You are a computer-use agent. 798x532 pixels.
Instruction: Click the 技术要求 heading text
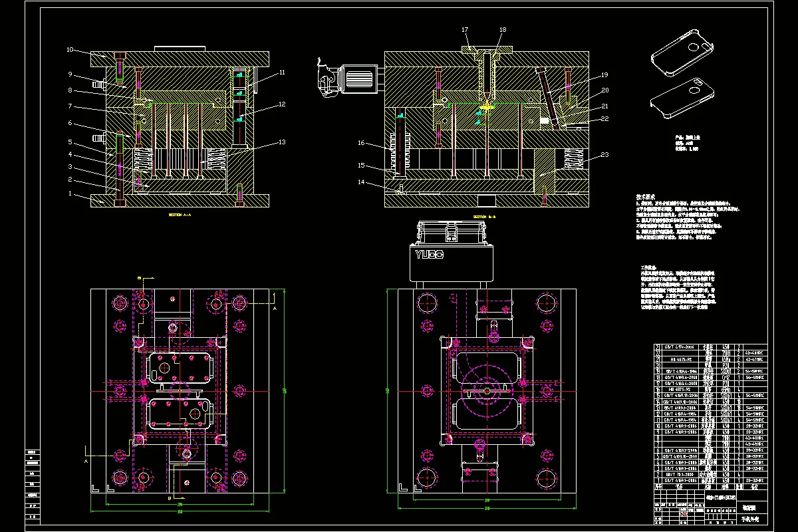(646, 197)
